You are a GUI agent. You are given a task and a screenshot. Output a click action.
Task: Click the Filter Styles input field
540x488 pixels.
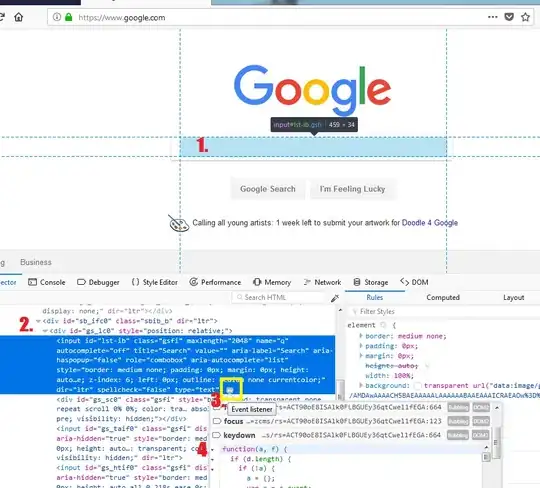point(444,312)
